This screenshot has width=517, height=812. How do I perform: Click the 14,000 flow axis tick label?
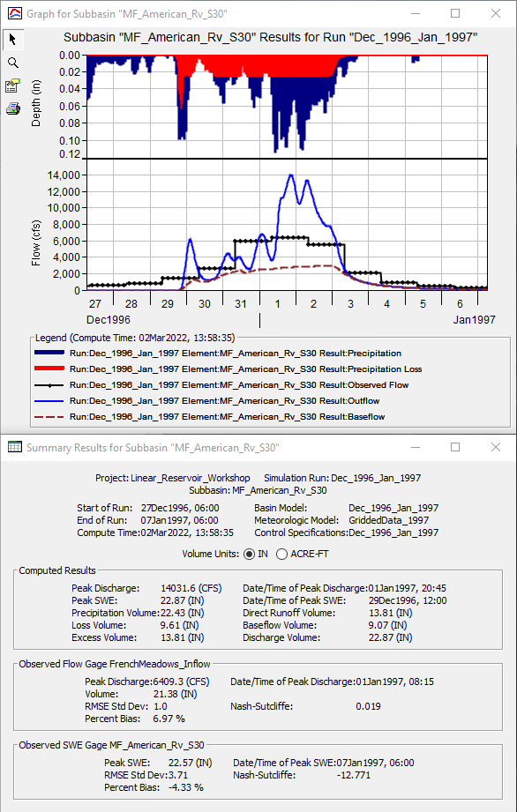coord(64,175)
